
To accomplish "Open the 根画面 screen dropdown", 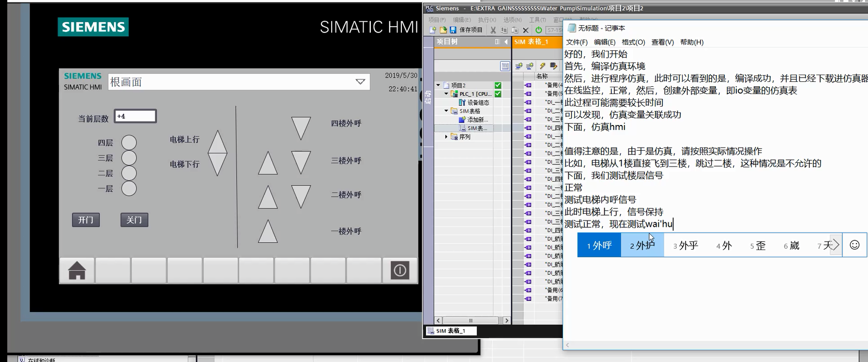I will (x=360, y=82).
